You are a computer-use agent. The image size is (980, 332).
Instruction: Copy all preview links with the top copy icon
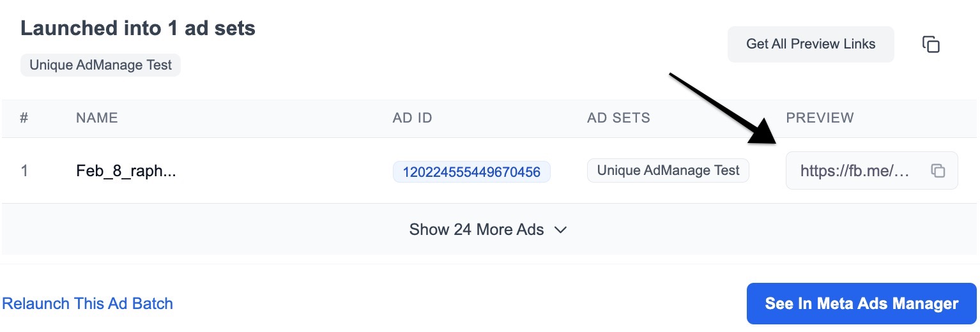(931, 44)
